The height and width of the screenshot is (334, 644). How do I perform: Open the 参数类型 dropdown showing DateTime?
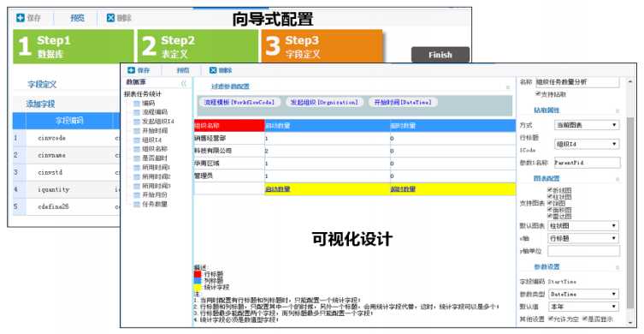[583, 294]
